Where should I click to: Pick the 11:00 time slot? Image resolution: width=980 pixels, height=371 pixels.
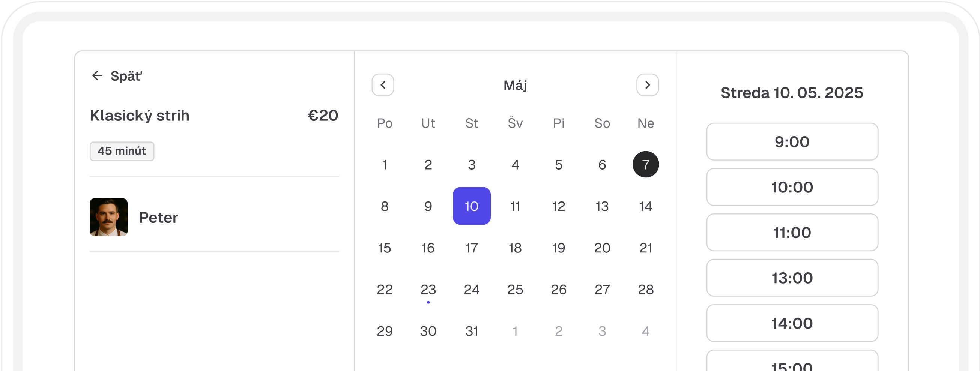click(x=792, y=233)
